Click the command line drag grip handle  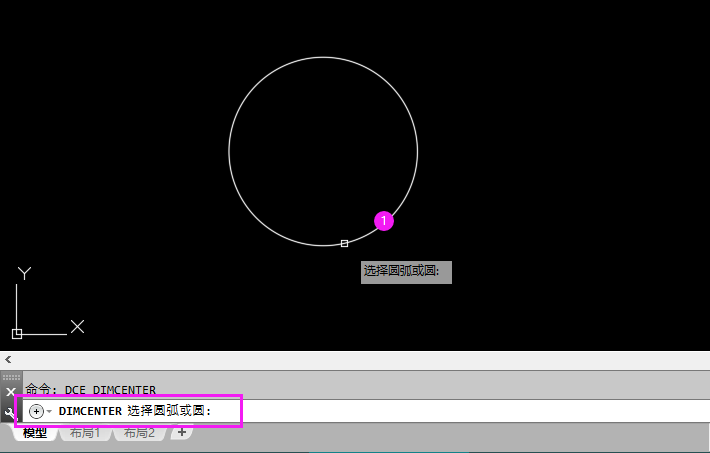coord(11,377)
